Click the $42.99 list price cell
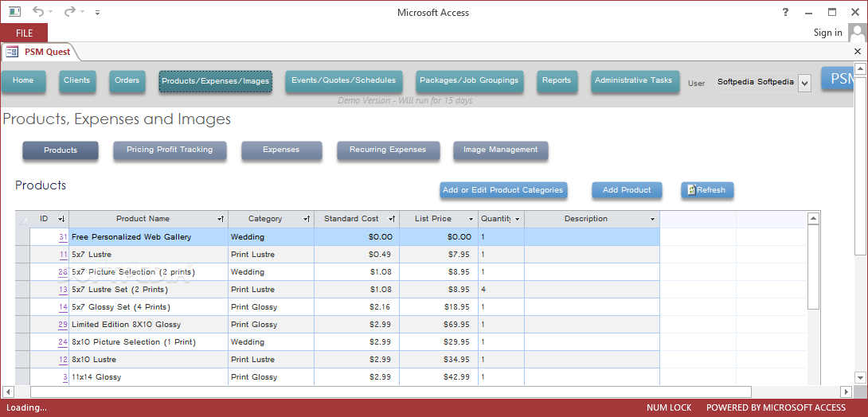Viewport: 868px width, 417px height. coord(439,377)
